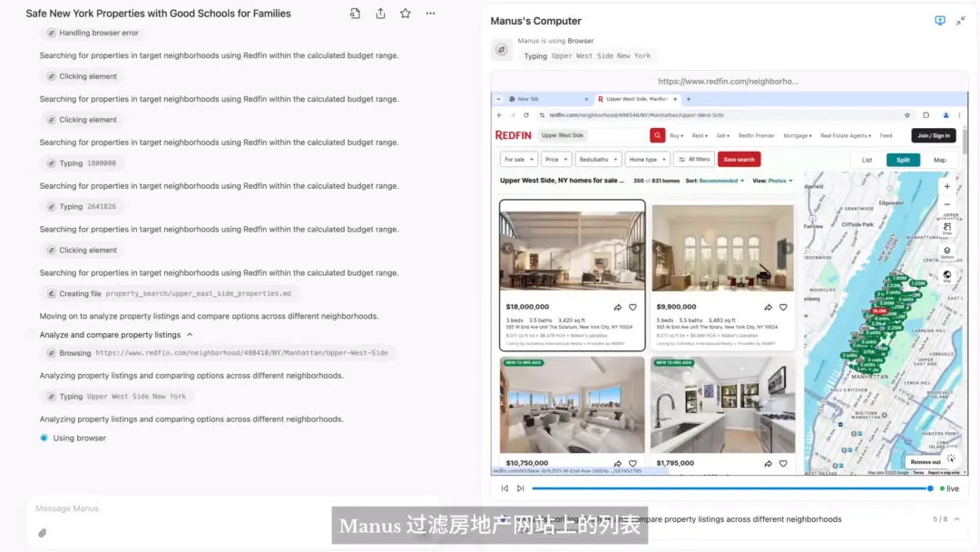Toggle the live playback indicator
980x552 pixels.
click(949, 488)
